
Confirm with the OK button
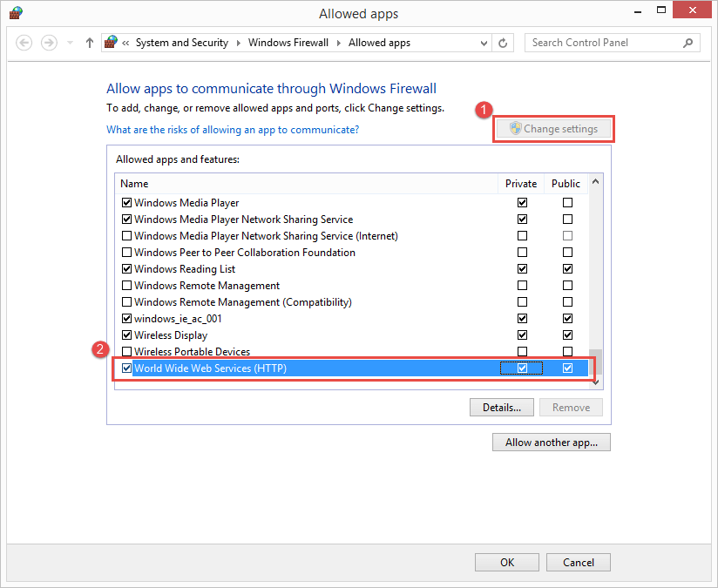click(507, 563)
